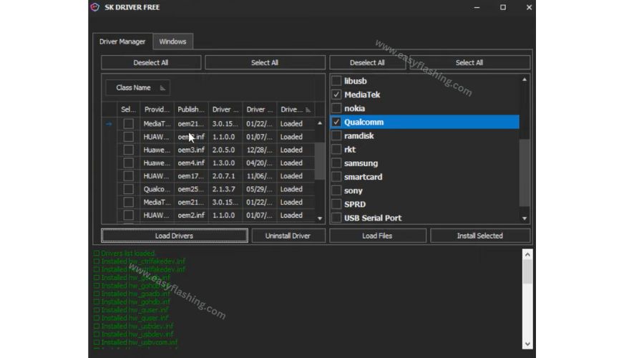Viewport: 644px width, 358px height.
Task: Click the oem3.inf cell
Action: click(x=191, y=150)
